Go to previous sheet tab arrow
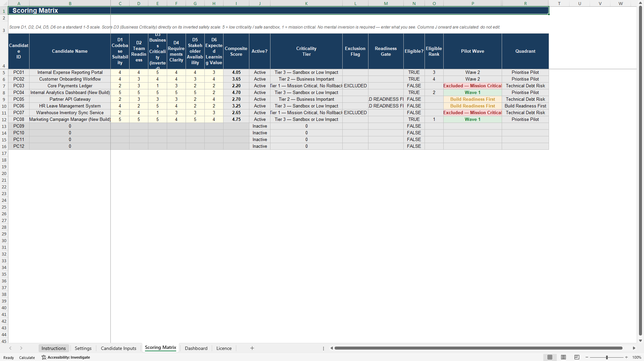The height and width of the screenshot is (361, 644). [x=10, y=348]
